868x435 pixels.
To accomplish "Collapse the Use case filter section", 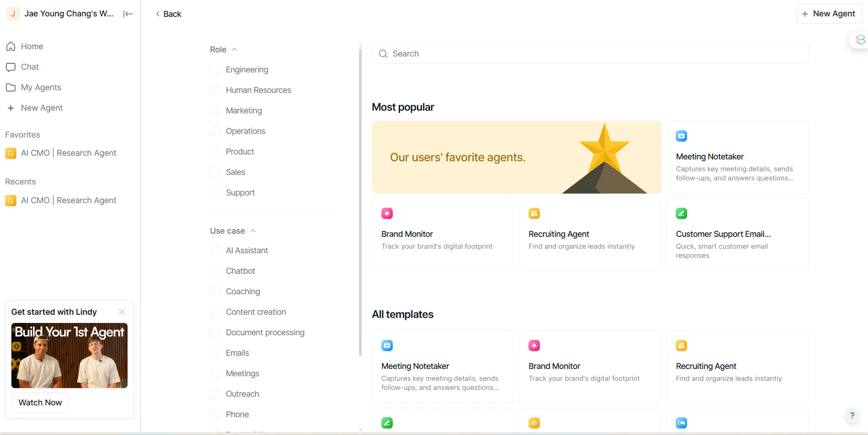I will coord(233,231).
